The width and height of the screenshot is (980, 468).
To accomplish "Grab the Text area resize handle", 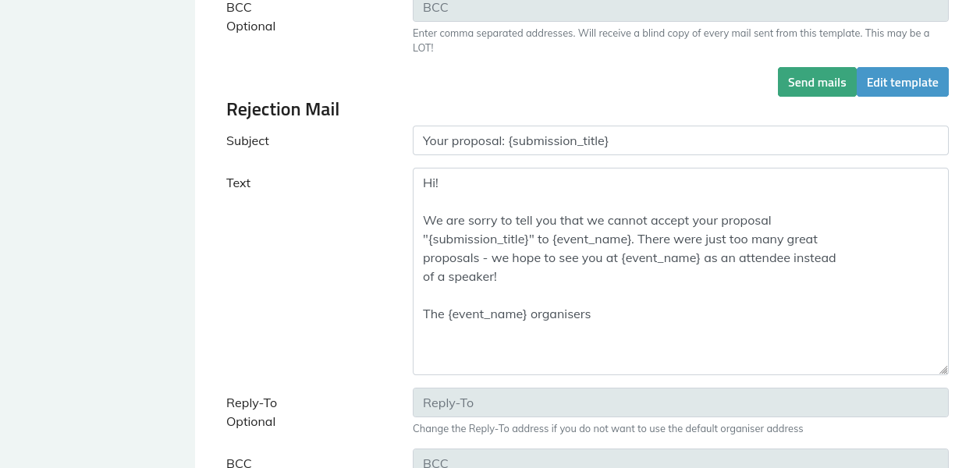I will (943, 370).
